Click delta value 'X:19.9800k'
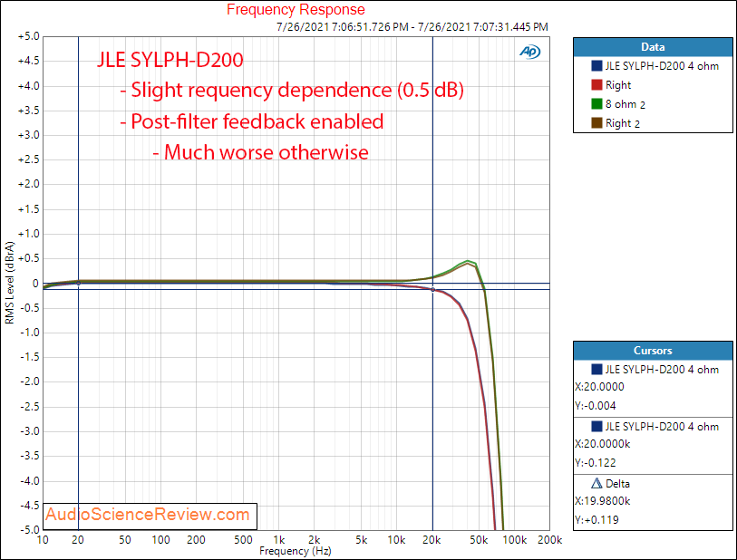Viewport: 737px width, 560px height. 602,501
